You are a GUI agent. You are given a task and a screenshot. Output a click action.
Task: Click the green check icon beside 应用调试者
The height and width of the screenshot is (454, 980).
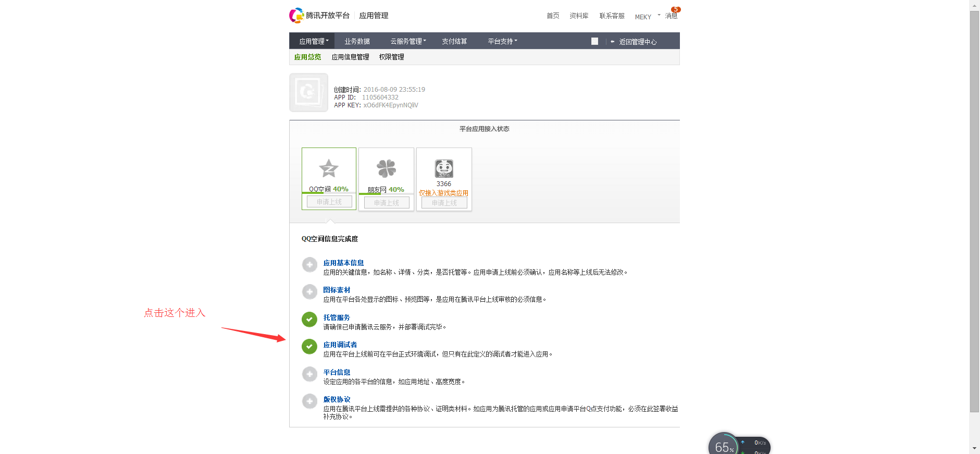pyautogui.click(x=309, y=347)
